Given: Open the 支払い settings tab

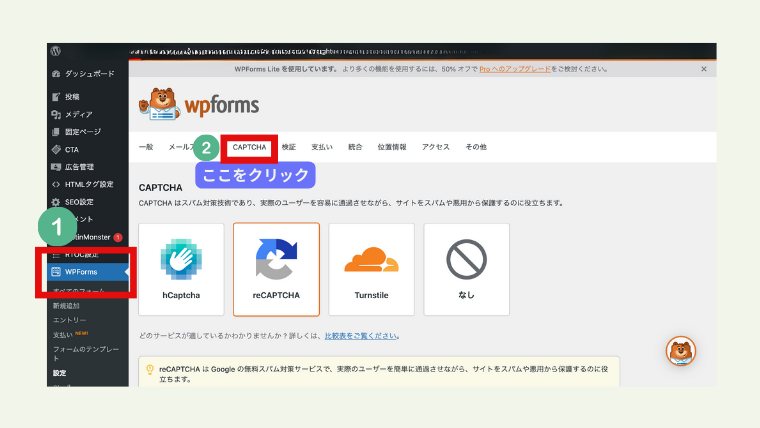Looking at the screenshot, I should (321, 147).
